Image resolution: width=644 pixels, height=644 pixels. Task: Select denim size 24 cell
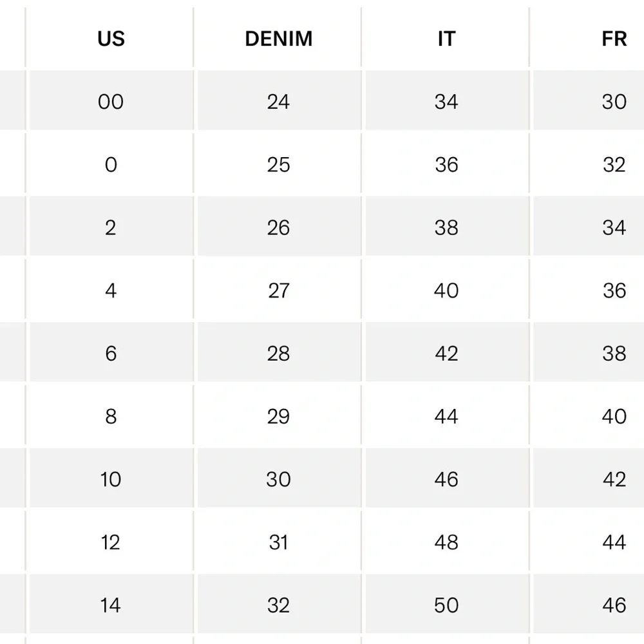pyautogui.click(x=279, y=101)
